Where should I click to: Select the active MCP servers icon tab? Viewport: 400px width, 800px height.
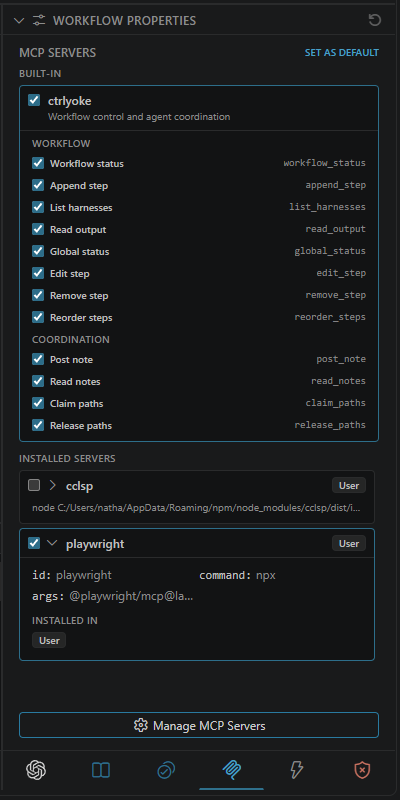click(232, 770)
